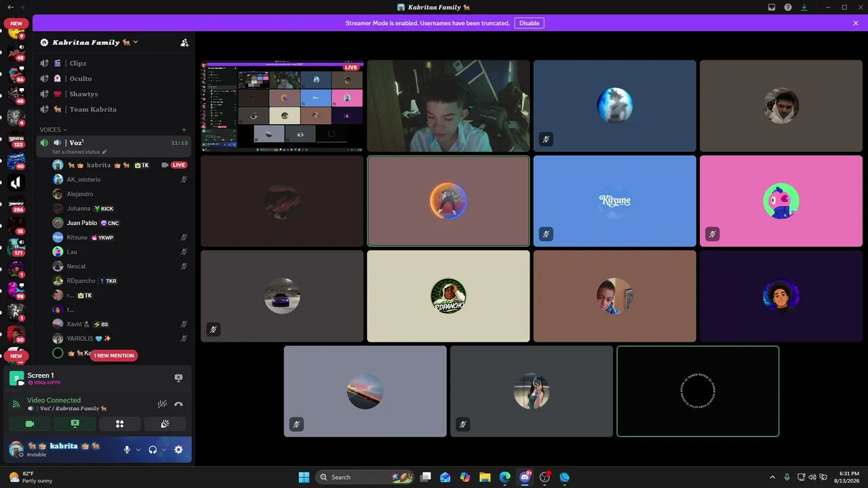The height and width of the screenshot is (488, 868).
Task: Turn on the camera button
Action: (30, 424)
